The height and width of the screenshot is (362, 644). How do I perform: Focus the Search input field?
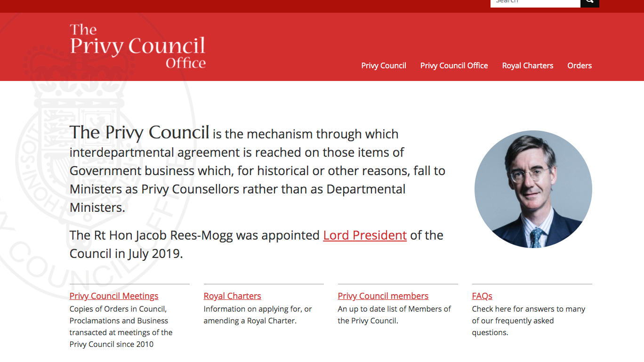[x=535, y=3]
